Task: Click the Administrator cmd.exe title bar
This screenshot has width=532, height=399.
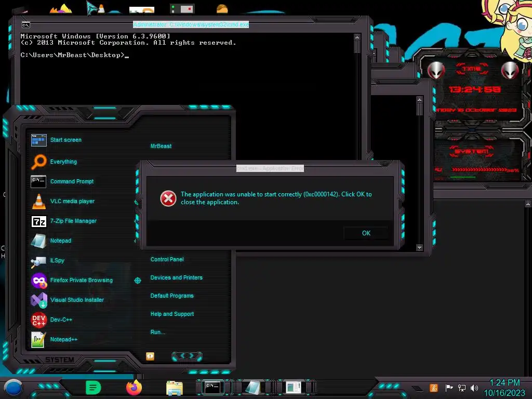Action: tap(191, 24)
